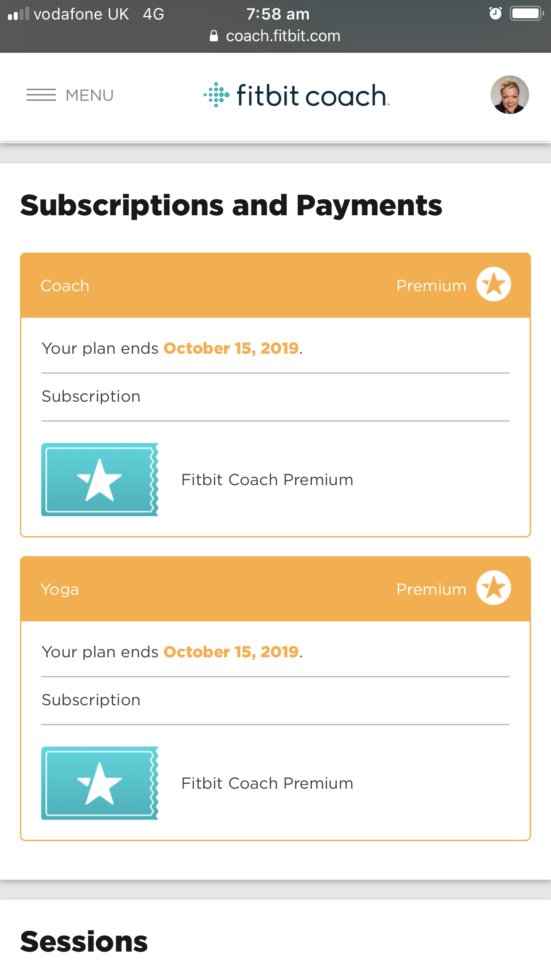The width and height of the screenshot is (551, 980).
Task: Tap the lock icon in address bar
Action: point(214,36)
